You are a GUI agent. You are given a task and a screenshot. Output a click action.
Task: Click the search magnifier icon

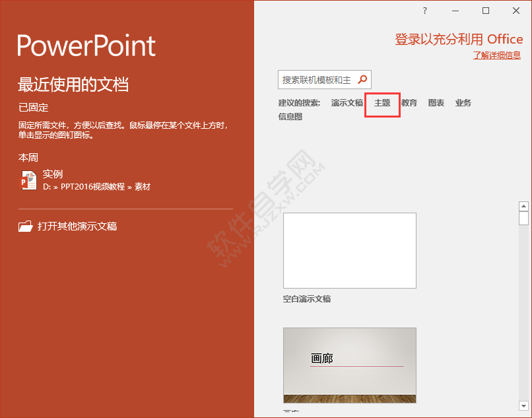pos(362,79)
